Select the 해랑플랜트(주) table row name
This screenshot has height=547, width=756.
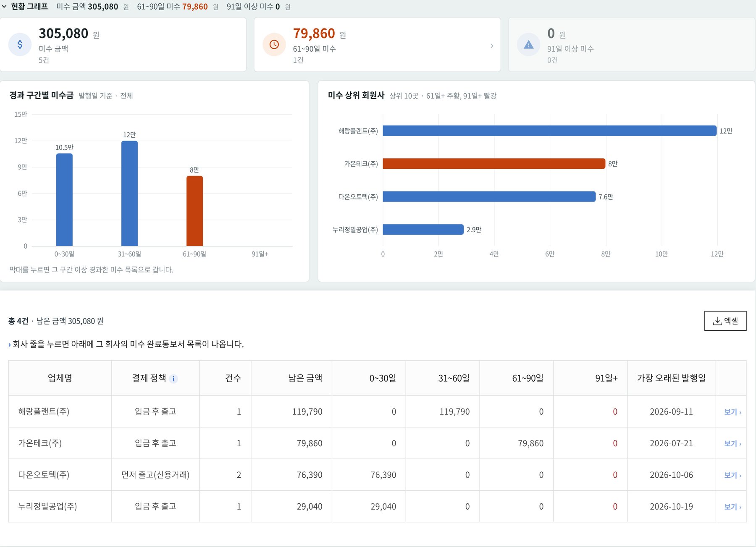click(44, 411)
